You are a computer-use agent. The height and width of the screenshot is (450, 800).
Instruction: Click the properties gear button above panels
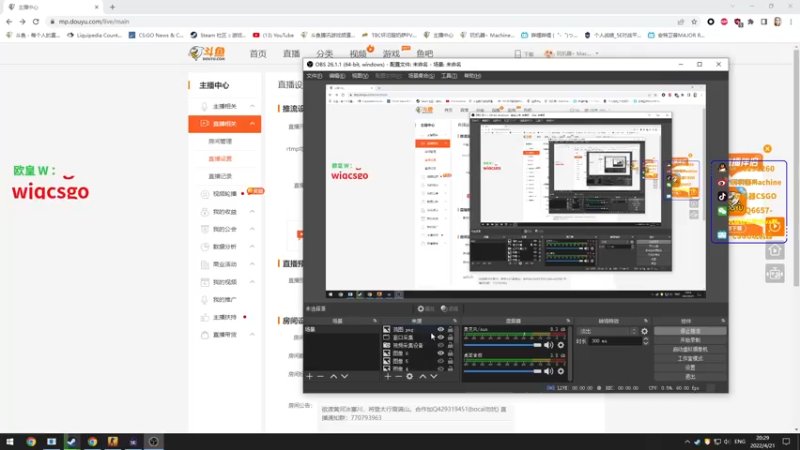pyautogui.click(x=426, y=309)
